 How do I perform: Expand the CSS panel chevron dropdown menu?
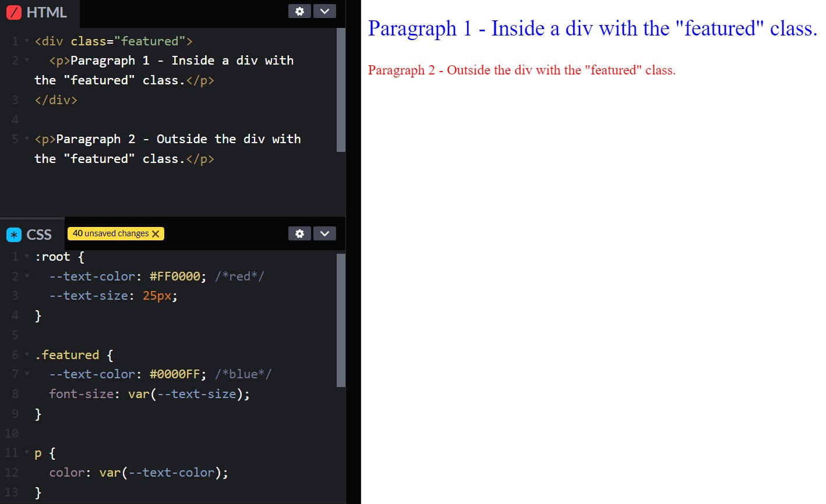point(324,233)
